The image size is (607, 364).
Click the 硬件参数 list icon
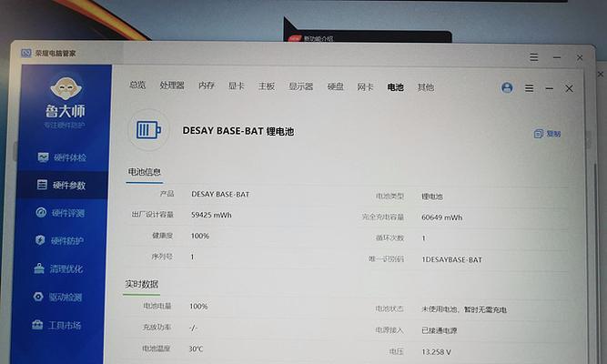42,185
